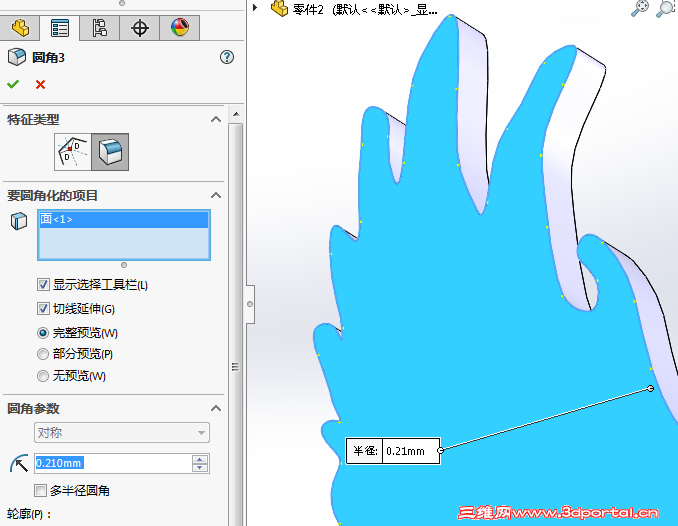The height and width of the screenshot is (526, 678).
Task: Click the 轮廓(P): label
Action: pyautogui.click(x=29, y=514)
